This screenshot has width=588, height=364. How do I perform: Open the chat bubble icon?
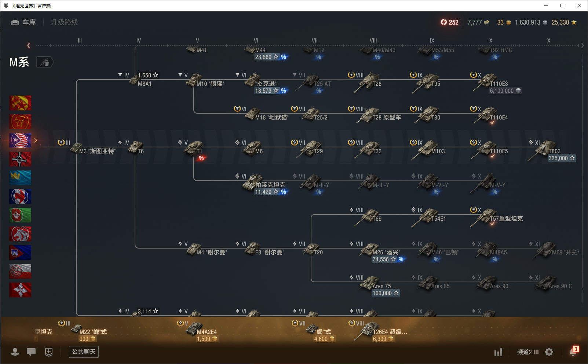tap(31, 352)
